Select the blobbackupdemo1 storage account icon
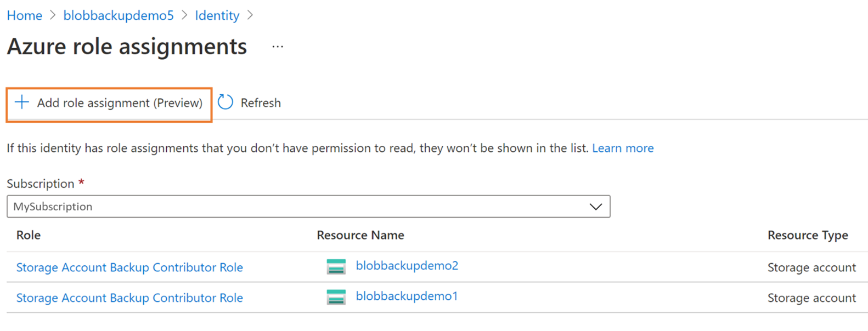Viewport: 868px width, 331px height. pyautogui.click(x=336, y=297)
